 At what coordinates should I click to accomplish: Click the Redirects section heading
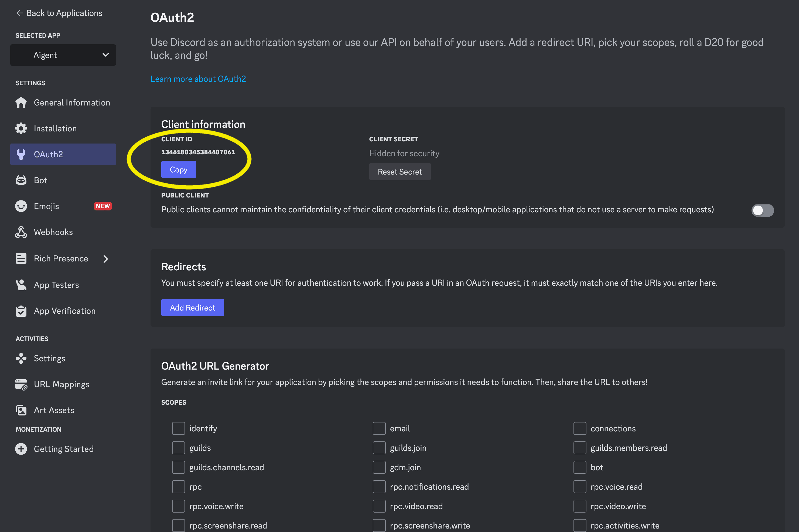pyautogui.click(x=183, y=267)
